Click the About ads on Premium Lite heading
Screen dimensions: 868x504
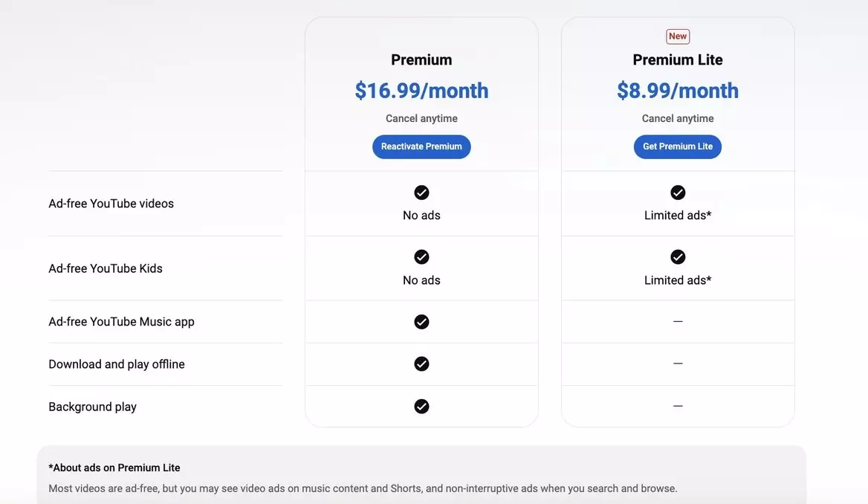[x=114, y=468]
